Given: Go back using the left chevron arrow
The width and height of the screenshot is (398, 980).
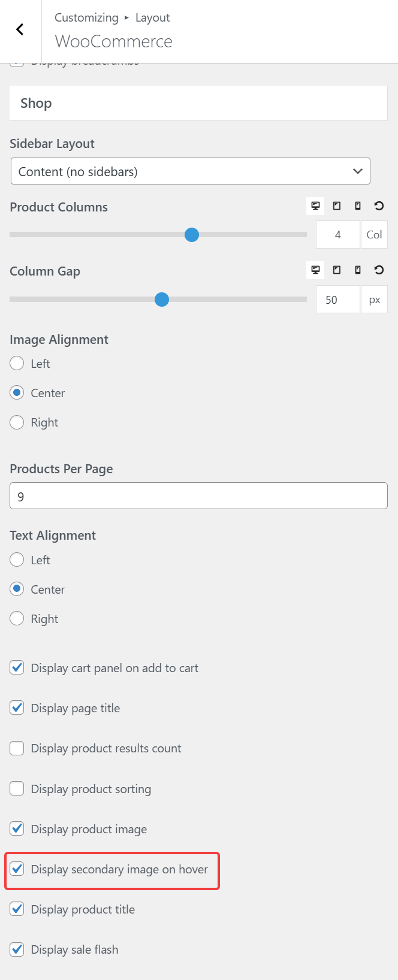Looking at the screenshot, I should [20, 29].
